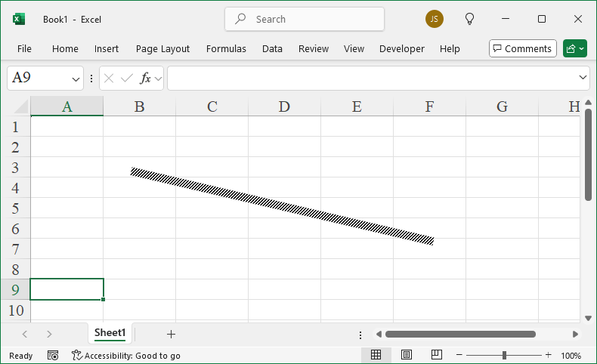Open Accessibility: Good to go status

tap(126, 356)
